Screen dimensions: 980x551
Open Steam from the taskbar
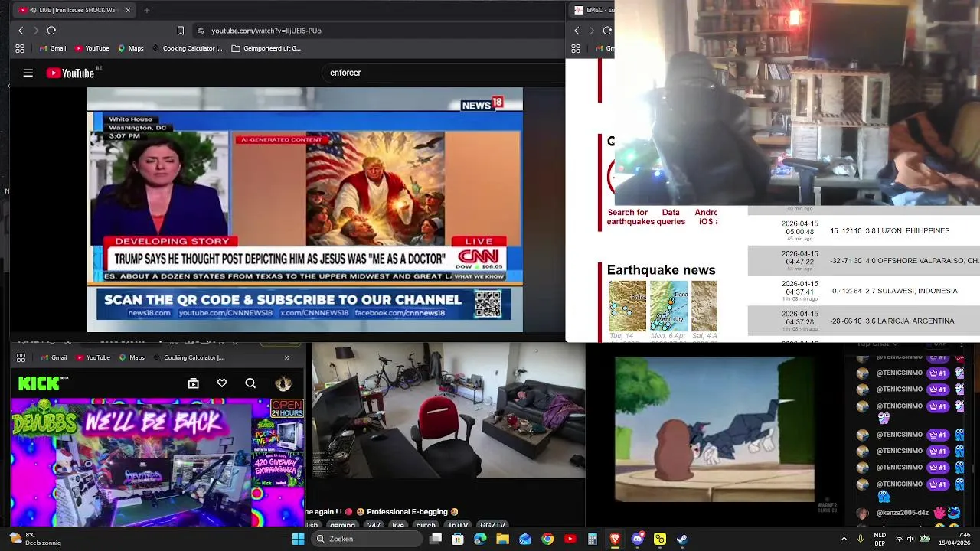click(x=682, y=539)
